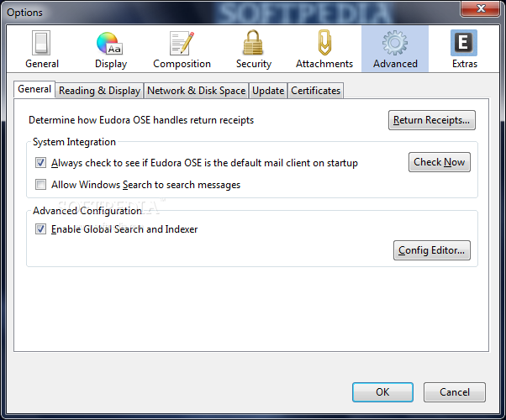Click the return receipts description text
Screen dimensions: 506x420
pyautogui.click(x=141, y=120)
